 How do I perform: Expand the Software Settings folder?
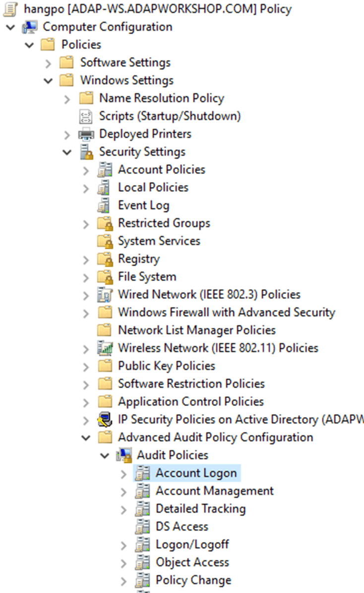48,63
